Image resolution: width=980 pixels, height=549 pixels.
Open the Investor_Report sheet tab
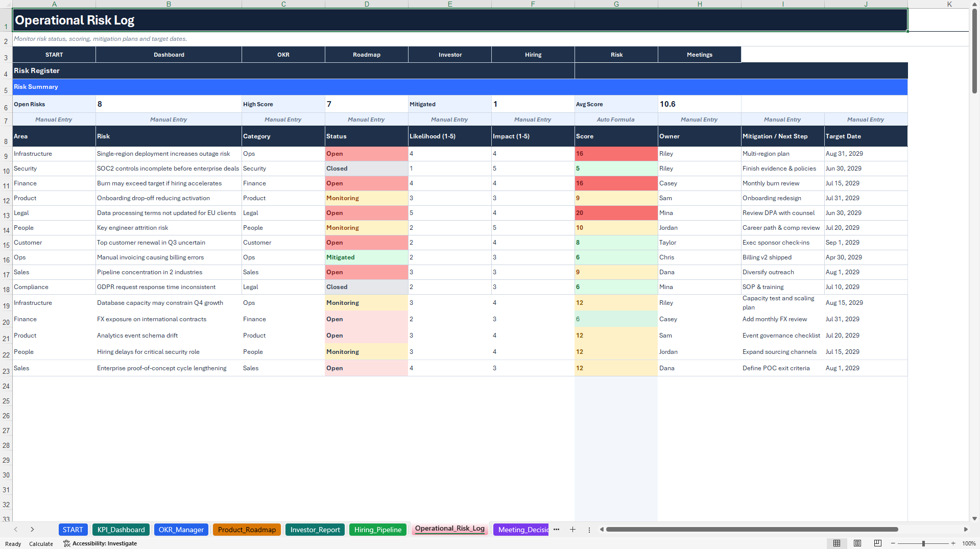[x=315, y=530]
